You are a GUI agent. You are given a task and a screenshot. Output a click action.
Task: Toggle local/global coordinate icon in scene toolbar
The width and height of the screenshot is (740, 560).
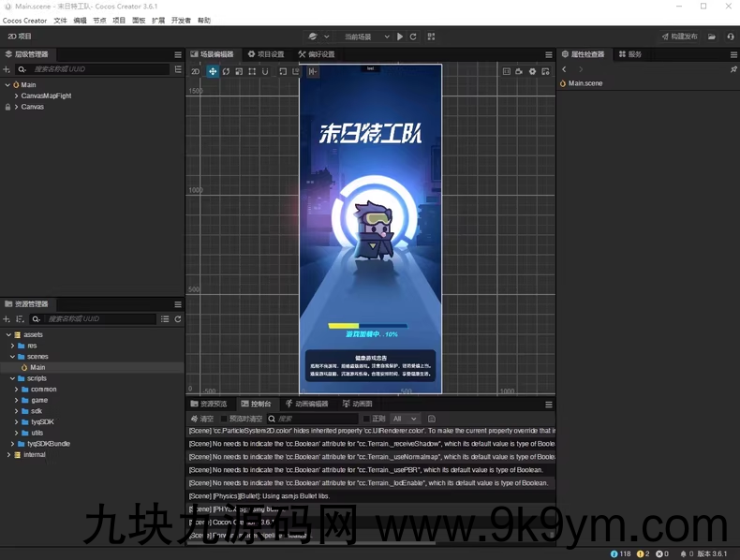click(296, 71)
